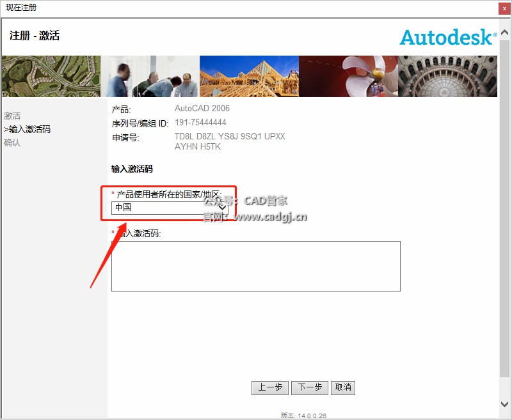Cancel registration with the 取消 button
The width and height of the screenshot is (512, 420).
[x=343, y=388]
